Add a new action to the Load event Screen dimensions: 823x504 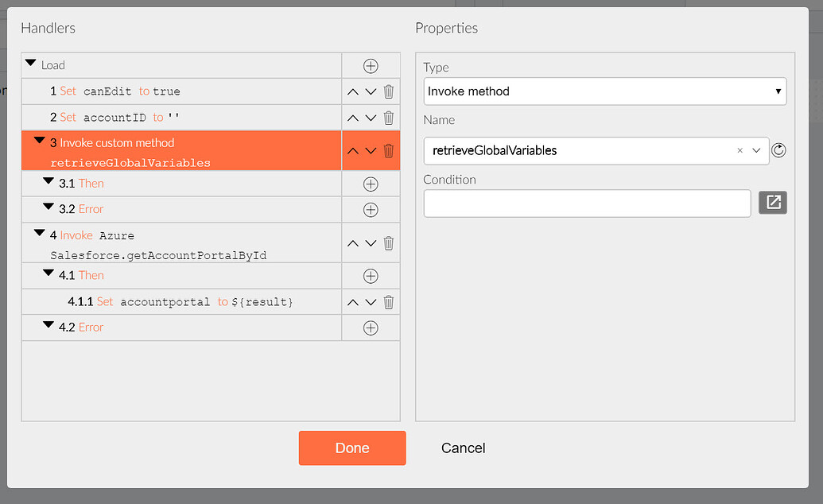tap(371, 65)
